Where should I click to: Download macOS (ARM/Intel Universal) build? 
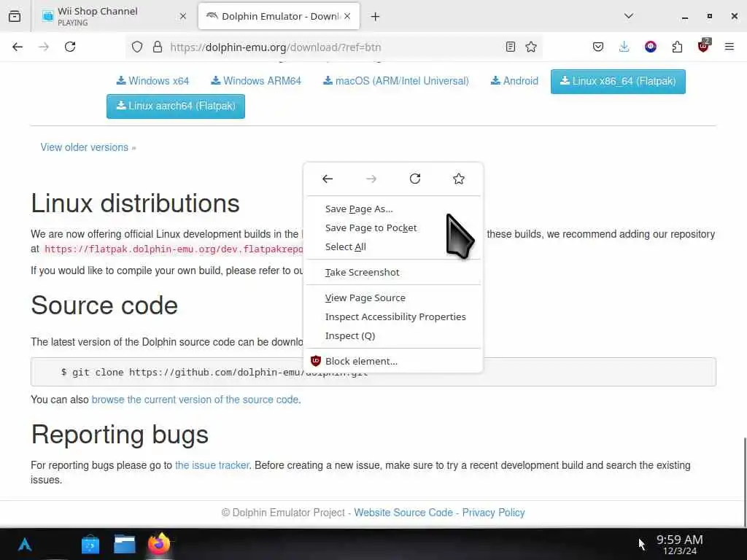(x=396, y=81)
